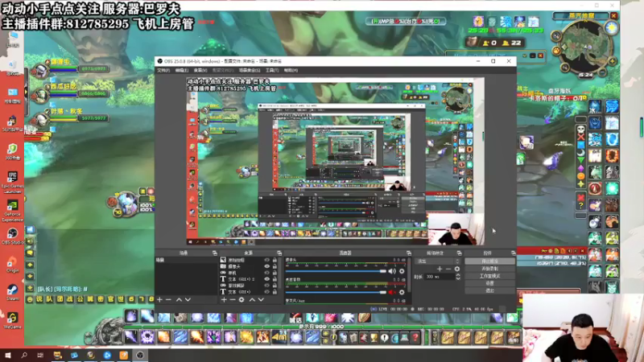This screenshot has width=644, height=362.
Task: Add a new source in Sources panel
Action: click(224, 299)
